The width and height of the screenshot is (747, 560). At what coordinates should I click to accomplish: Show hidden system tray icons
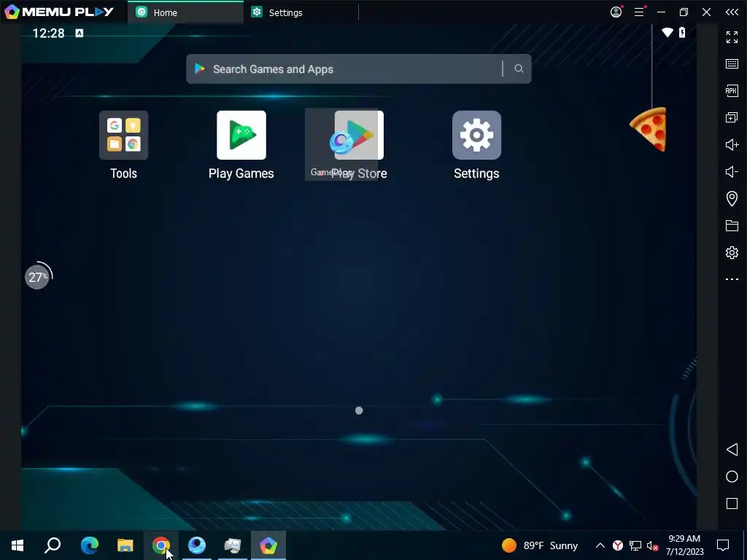[600, 545]
